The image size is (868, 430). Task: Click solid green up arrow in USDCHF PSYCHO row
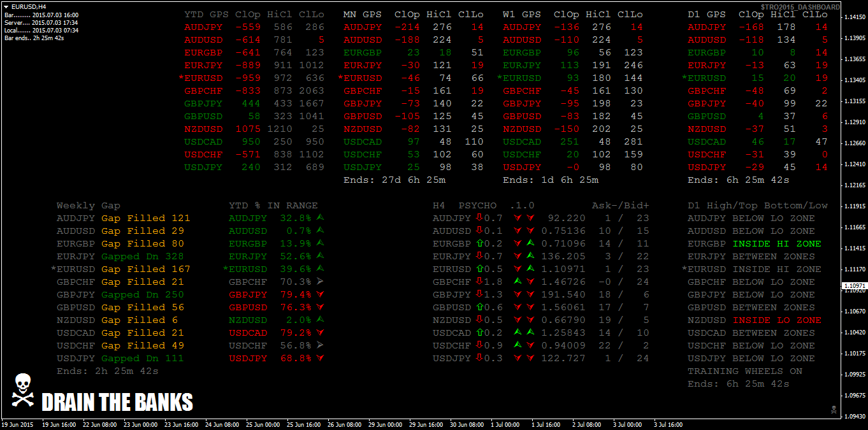(518, 345)
